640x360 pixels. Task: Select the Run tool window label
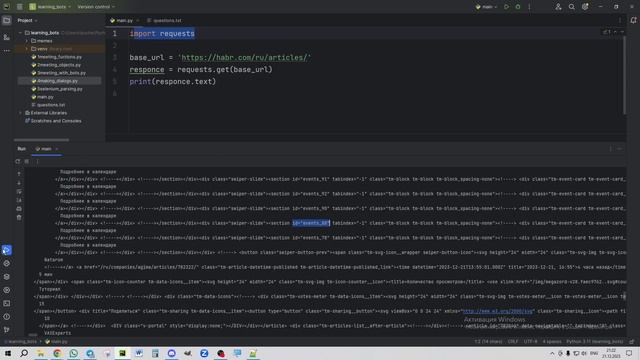pos(22,149)
